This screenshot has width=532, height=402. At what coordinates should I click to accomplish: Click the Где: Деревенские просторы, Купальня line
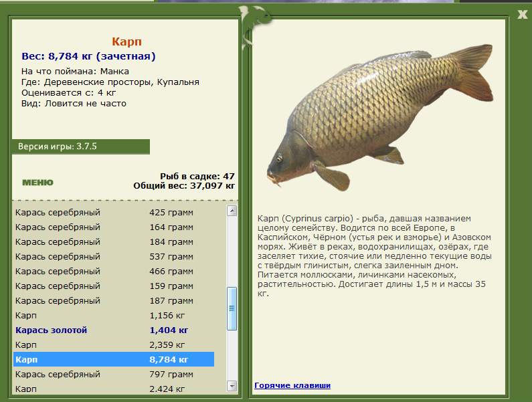click(110, 82)
